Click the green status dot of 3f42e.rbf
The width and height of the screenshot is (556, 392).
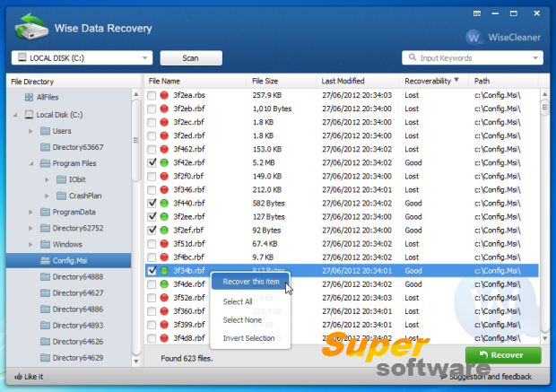[164, 162]
